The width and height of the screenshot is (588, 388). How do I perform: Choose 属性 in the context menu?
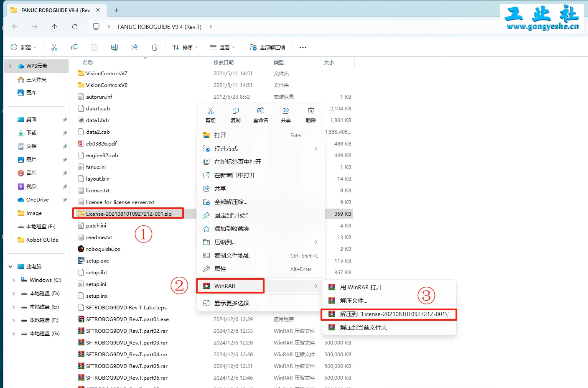coord(261,269)
